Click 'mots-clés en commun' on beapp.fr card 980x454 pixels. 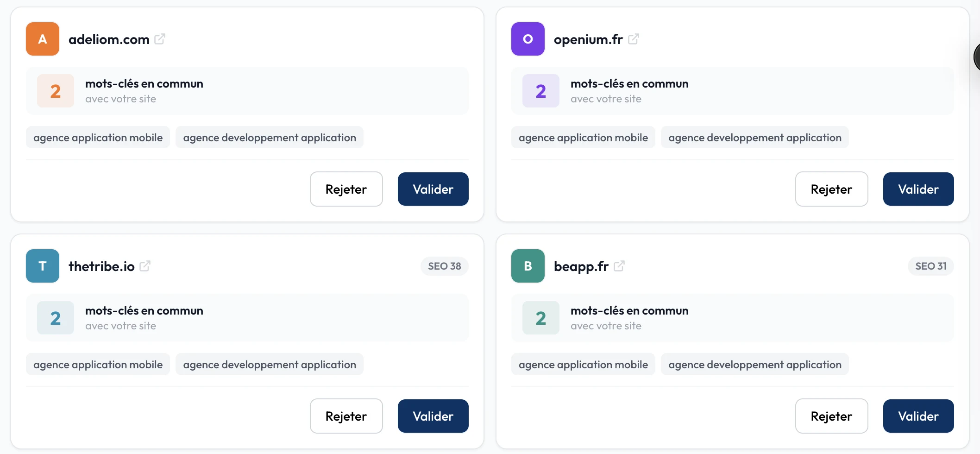pos(629,311)
